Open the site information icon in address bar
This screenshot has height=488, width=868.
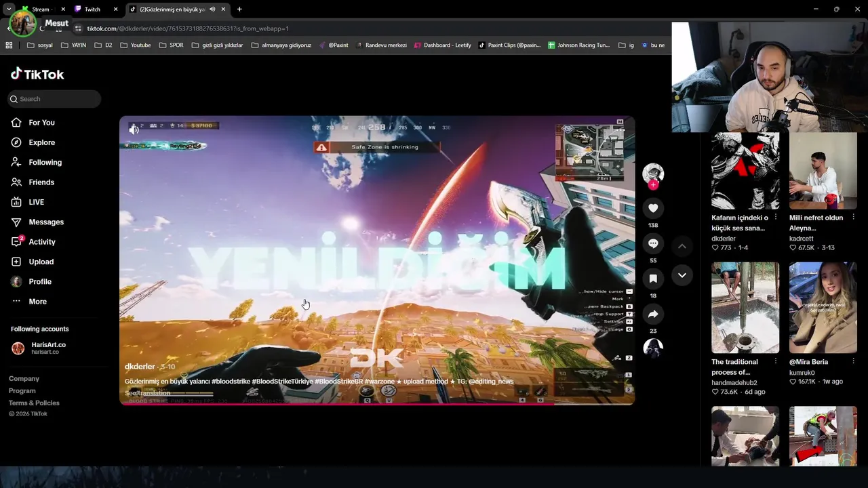[78, 28]
